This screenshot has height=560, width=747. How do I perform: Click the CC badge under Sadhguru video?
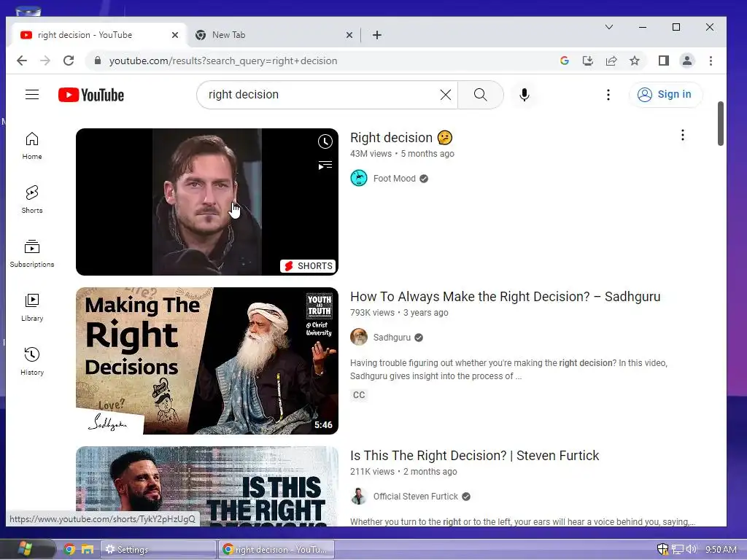tap(359, 394)
